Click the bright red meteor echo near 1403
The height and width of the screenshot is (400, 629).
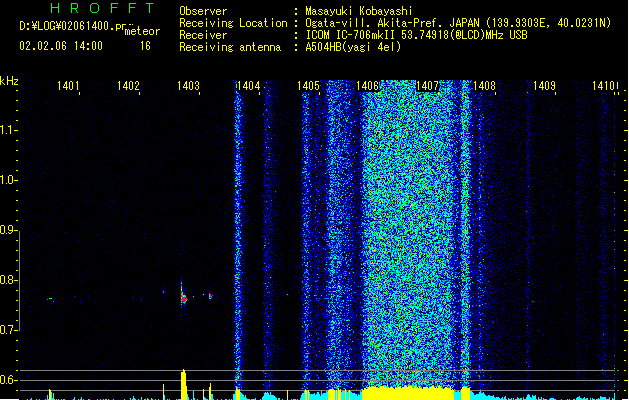click(184, 298)
